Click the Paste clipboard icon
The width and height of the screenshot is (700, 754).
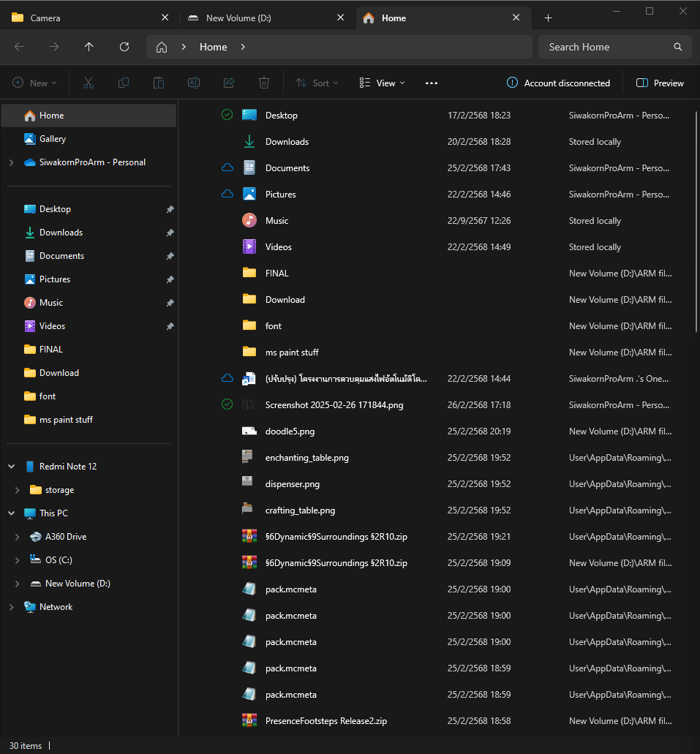(x=158, y=83)
